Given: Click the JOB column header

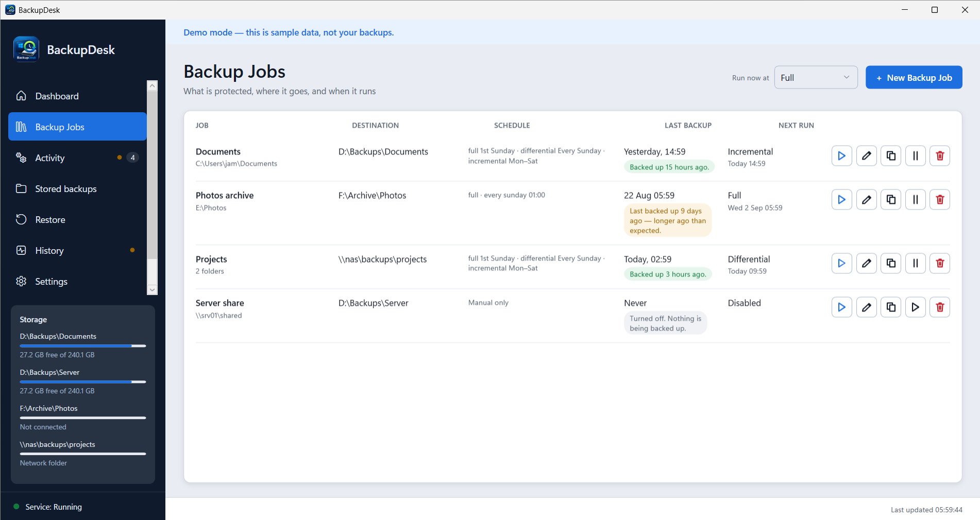Looking at the screenshot, I should click(202, 125).
